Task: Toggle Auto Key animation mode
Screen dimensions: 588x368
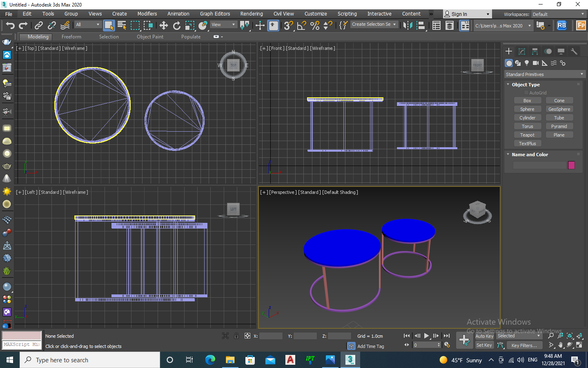Action: (x=484, y=336)
